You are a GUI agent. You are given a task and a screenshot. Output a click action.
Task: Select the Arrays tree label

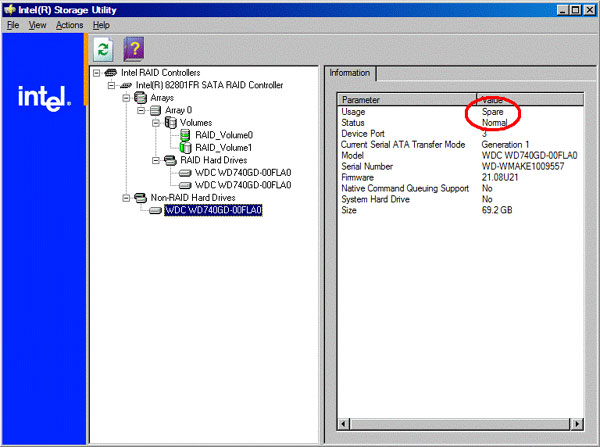coord(162,98)
